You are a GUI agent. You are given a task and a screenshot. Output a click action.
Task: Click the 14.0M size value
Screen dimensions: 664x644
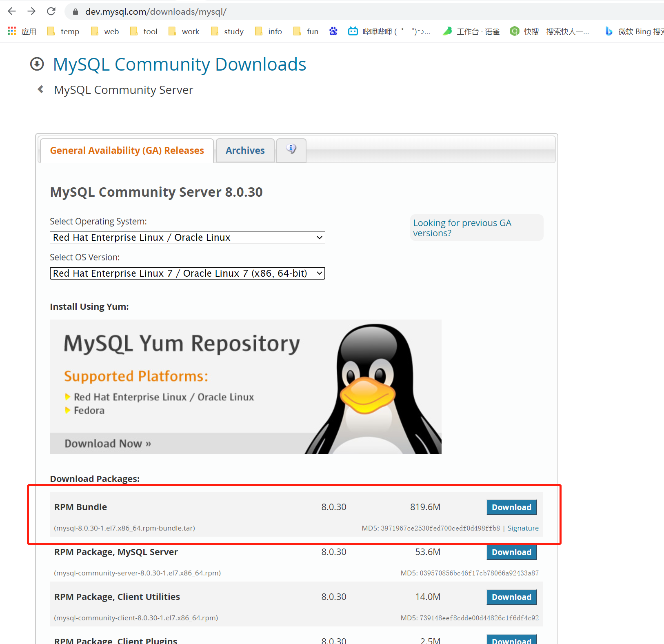coord(428,597)
